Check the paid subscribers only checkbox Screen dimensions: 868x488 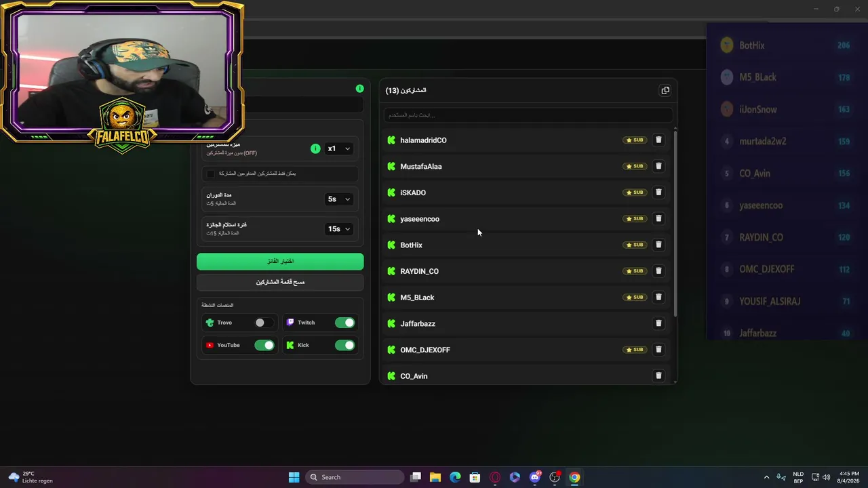pos(210,174)
